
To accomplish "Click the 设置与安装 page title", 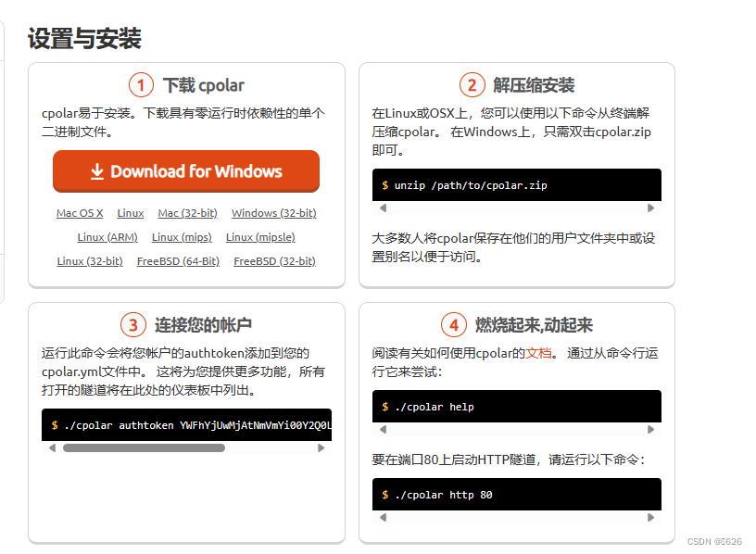I will pos(84,38).
